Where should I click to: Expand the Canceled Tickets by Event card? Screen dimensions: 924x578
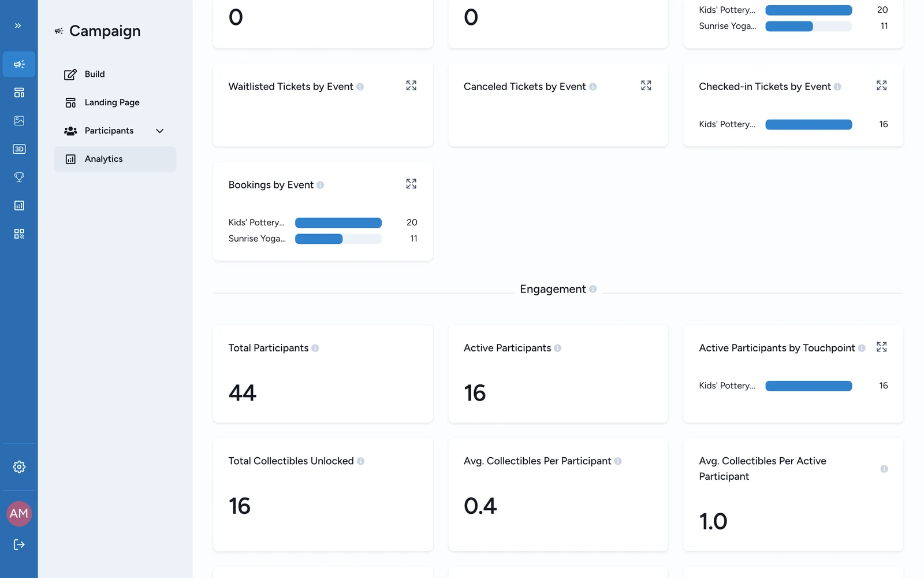tap(646, 86)
